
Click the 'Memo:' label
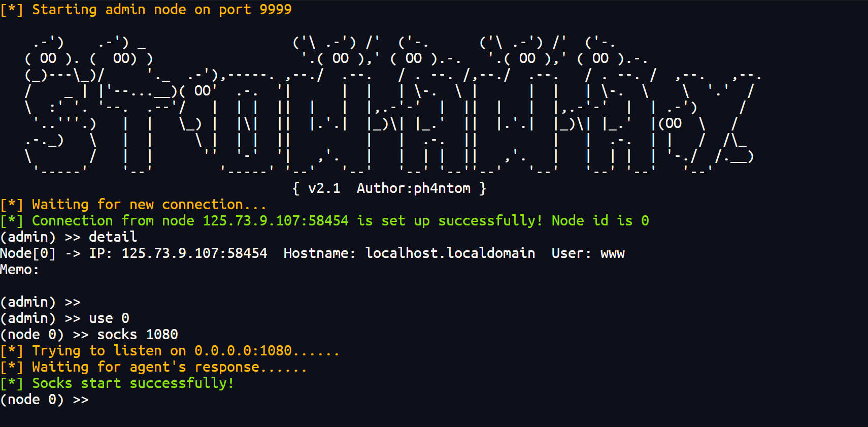(x=20, y=270)
